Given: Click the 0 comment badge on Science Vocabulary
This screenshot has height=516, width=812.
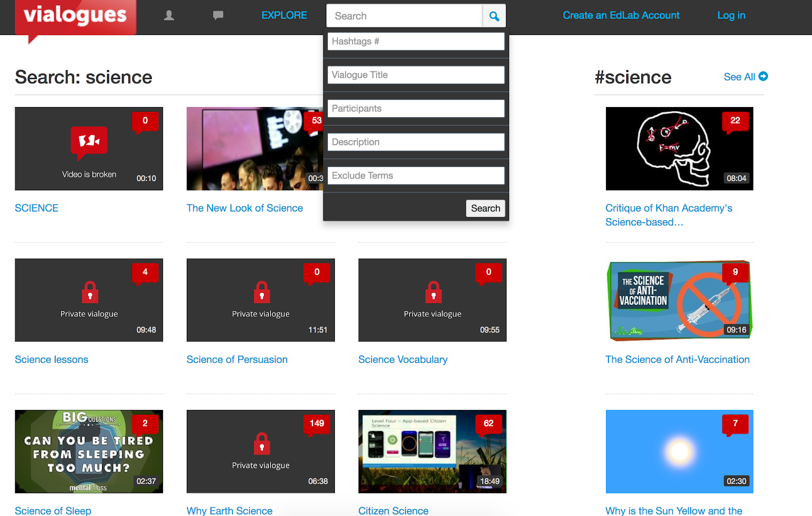Looking at the screenshot, I should tap(489, 273).
